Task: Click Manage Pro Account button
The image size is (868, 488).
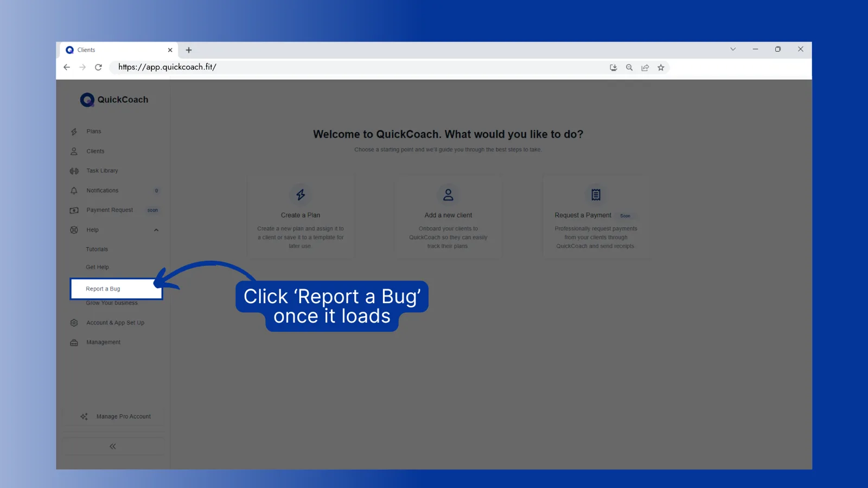Action: [x=114, y=416]
